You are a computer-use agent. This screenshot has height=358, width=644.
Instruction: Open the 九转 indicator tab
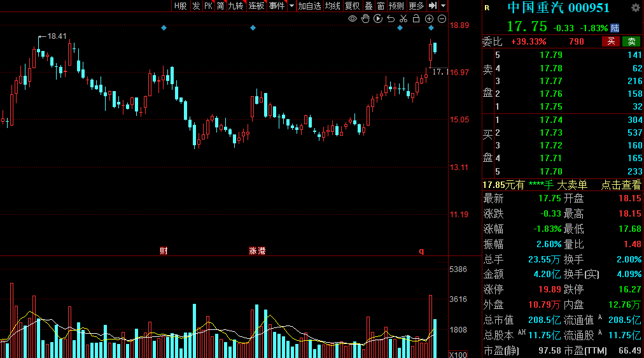click(235, 6)
